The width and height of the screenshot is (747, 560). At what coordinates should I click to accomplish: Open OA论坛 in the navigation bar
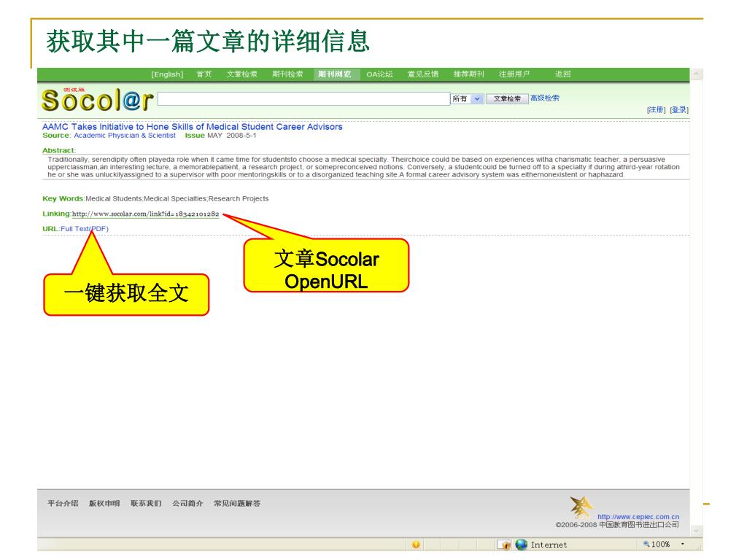(379, 74)
